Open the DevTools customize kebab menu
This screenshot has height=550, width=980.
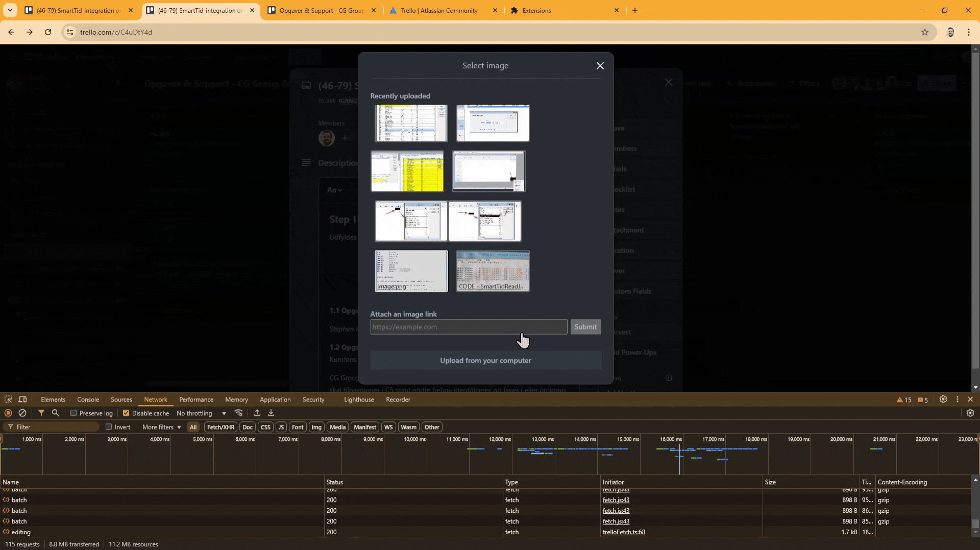coord(958,399)
